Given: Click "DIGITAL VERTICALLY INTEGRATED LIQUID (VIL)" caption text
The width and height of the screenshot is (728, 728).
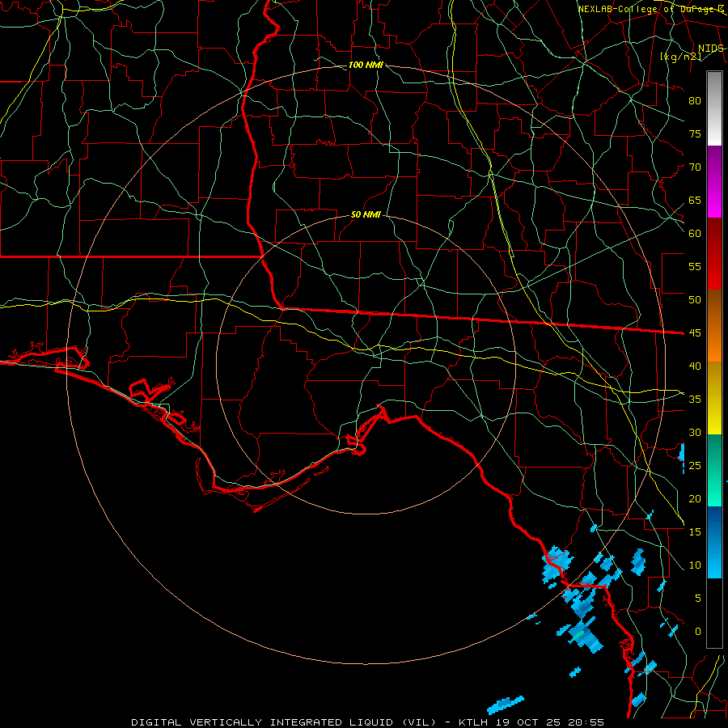Looking at the screenshot, I should [284, 722].
